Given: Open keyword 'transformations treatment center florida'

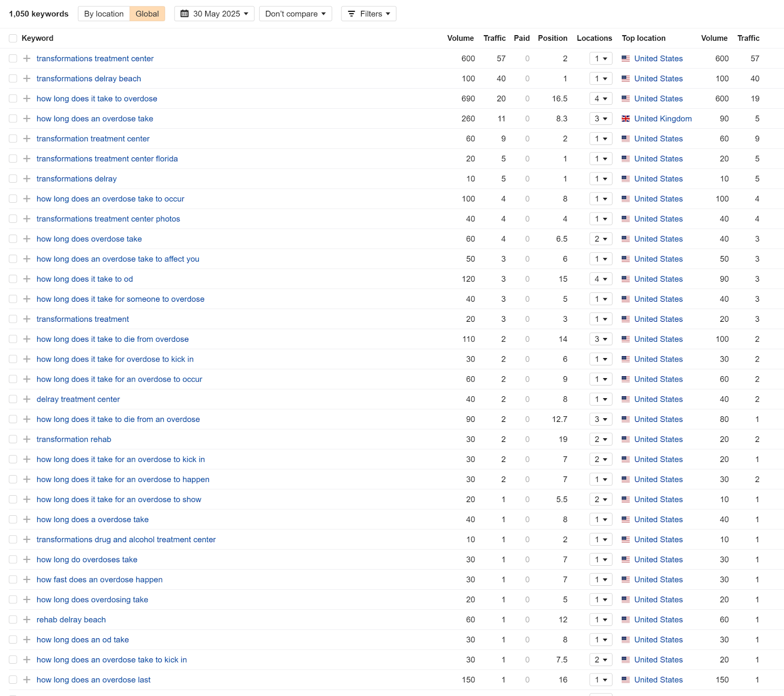Looking at the screenshot, I should click(x=107, y=159).
